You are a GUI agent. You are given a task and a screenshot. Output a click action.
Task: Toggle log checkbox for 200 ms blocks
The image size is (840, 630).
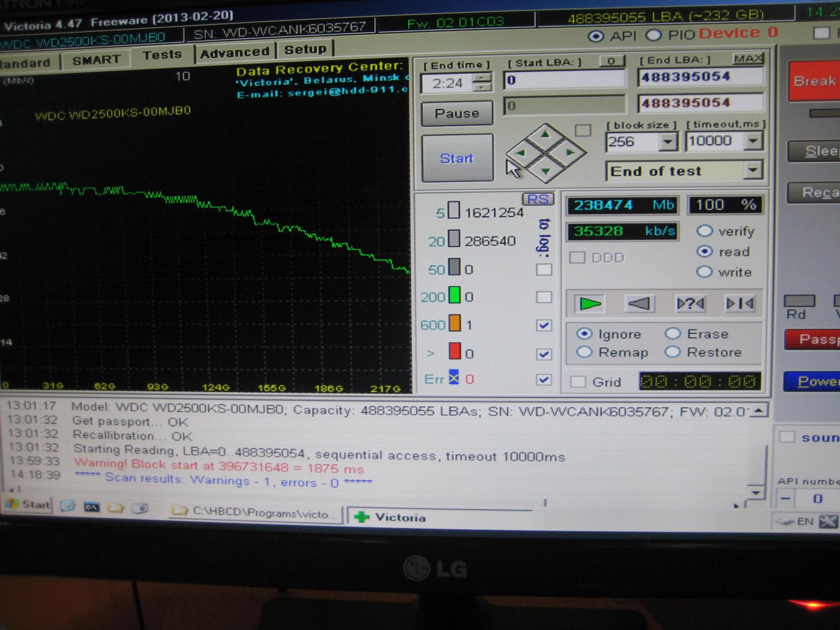pos(544,297)
